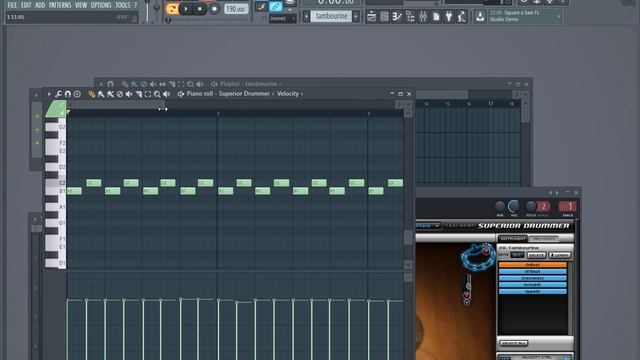
Task: Select the piano roll Mute tool speaker icon
Action: click(x=129, y=94)
